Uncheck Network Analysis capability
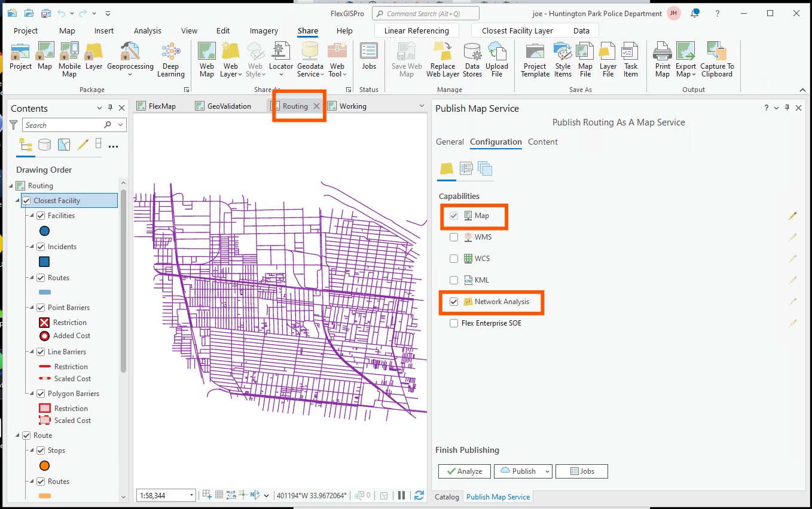This screenshot has width=812, height=509. (x=454, y=302)
